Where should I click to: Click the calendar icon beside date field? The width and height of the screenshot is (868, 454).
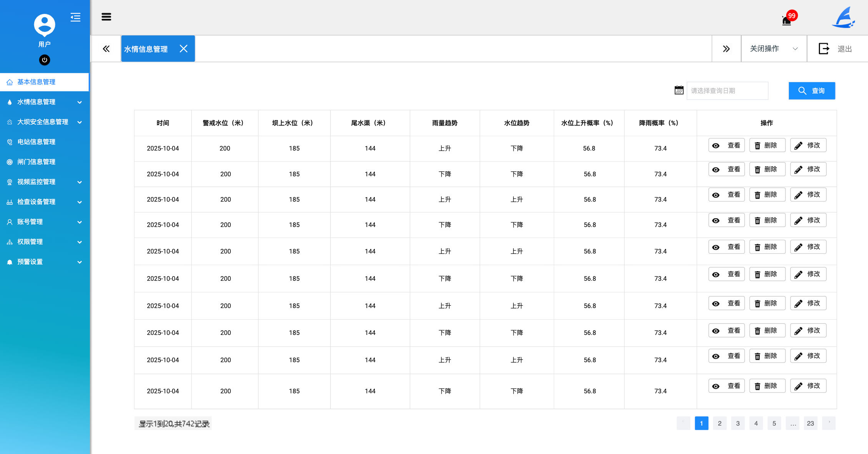(679, 91)
